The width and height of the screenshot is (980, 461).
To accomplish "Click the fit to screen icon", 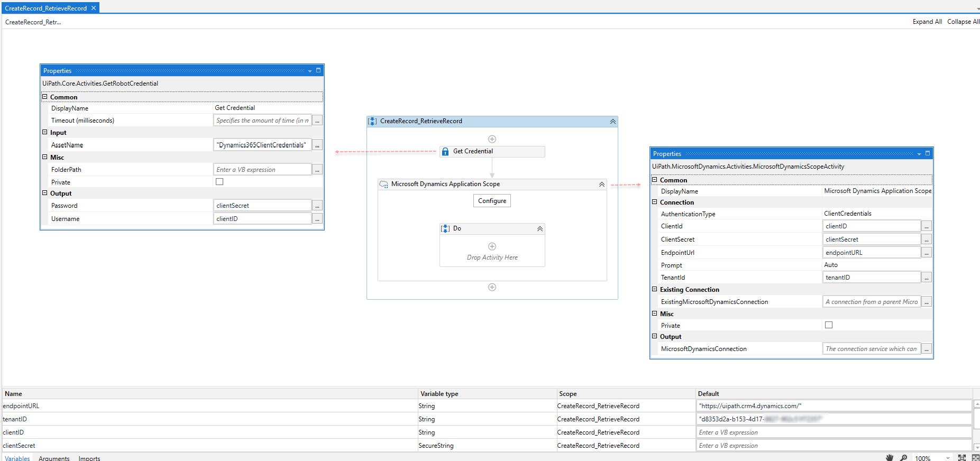I will point(962,457).
